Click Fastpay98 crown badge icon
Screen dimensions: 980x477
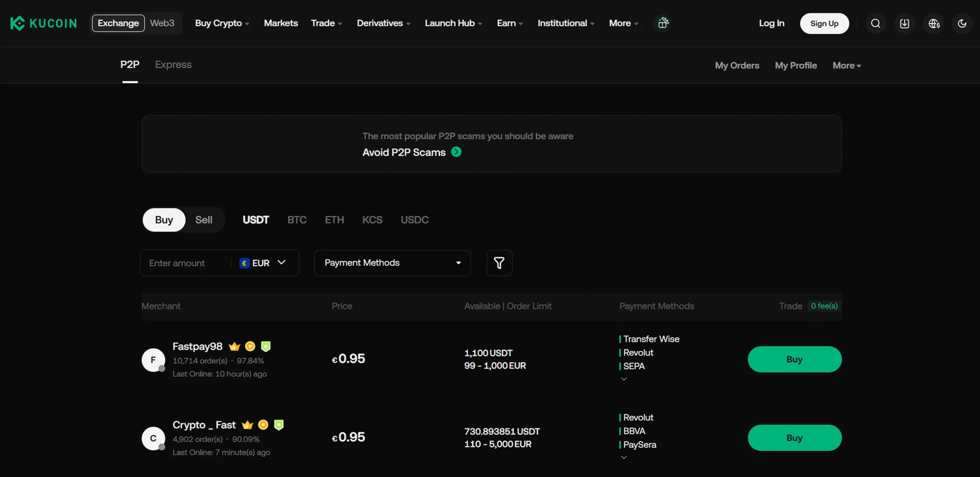click(234, 347)
